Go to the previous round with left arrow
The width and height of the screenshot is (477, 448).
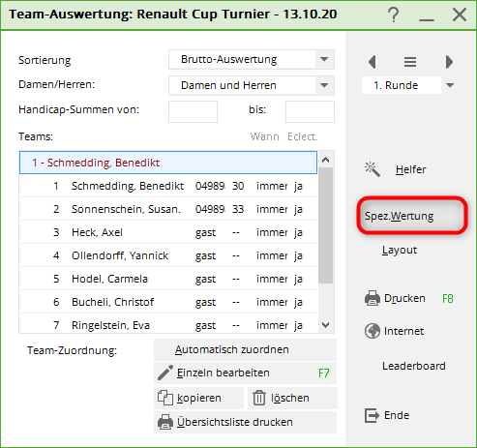tap(373, 62)
